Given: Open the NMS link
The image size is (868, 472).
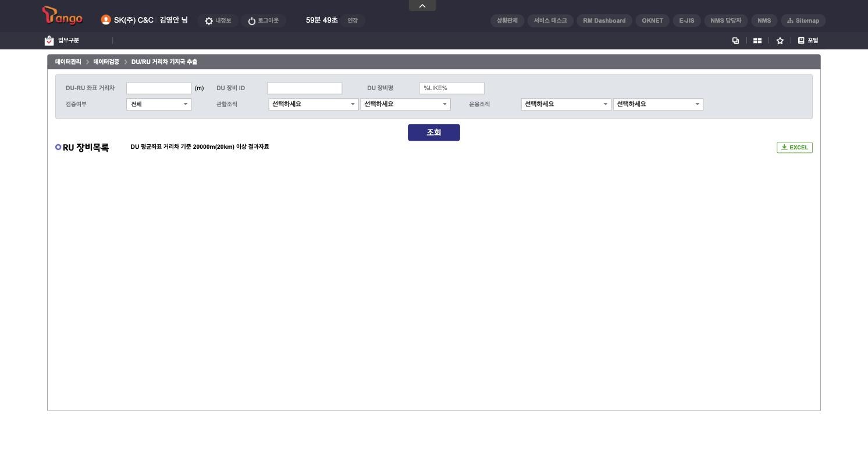Looking at the screenshot, I should click(x=764, y=21).
